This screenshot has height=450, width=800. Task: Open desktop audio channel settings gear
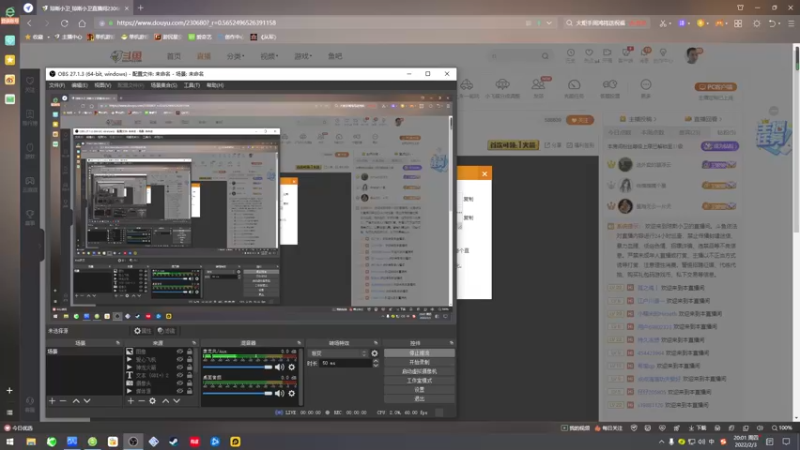292,393
